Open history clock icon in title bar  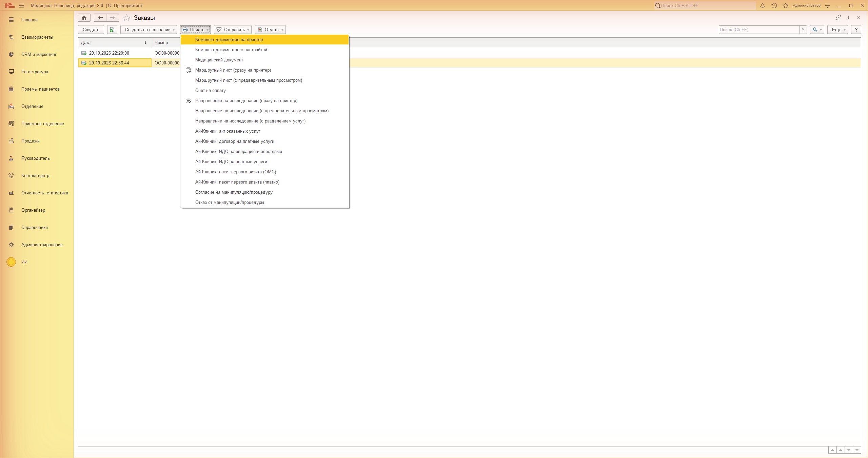pyautogui.click(x=774, y=6)
